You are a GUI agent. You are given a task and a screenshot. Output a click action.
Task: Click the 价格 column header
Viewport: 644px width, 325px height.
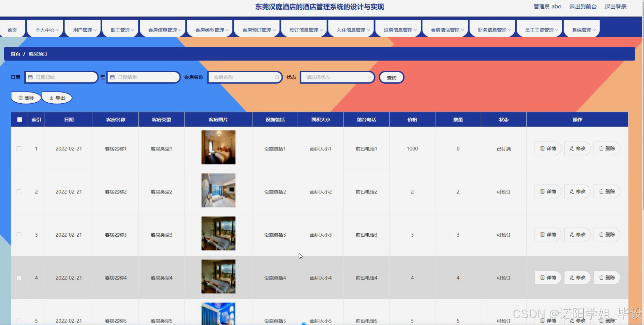pos(412,120)
